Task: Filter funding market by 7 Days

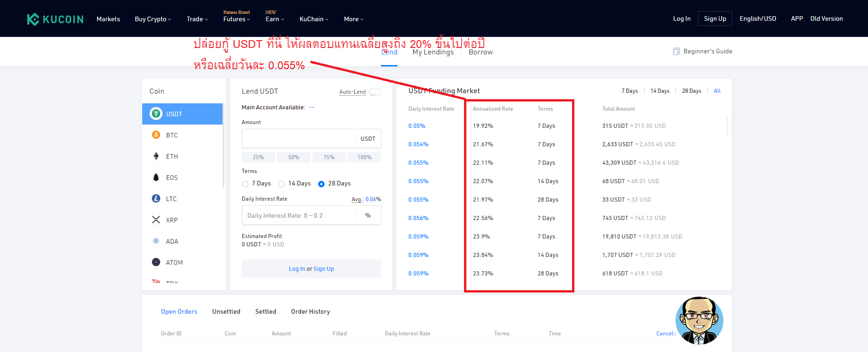Action: coord(630,91)
